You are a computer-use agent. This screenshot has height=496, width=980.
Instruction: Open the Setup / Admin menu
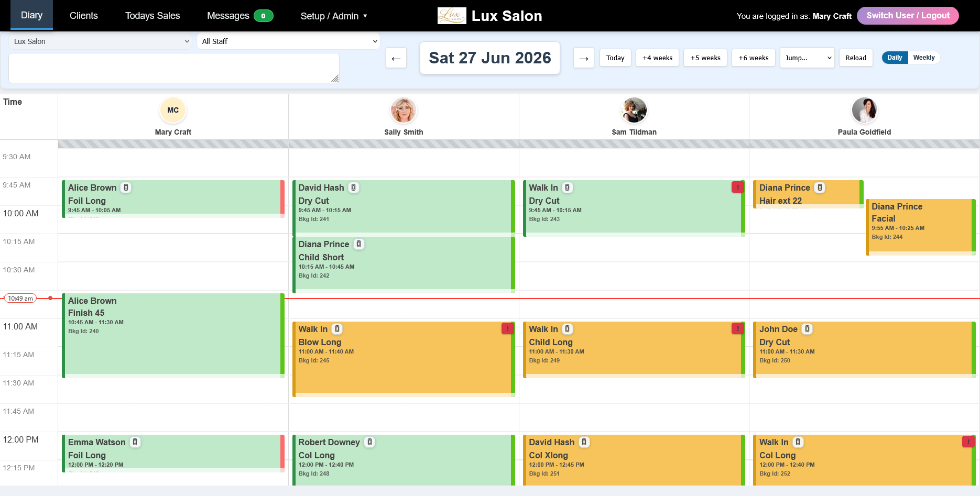coord(334,16)
